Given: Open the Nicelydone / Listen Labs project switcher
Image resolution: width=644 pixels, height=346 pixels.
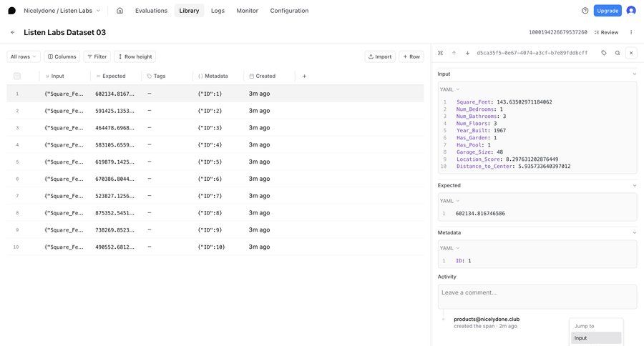Looking at the screenshot, I should (62, 11).
